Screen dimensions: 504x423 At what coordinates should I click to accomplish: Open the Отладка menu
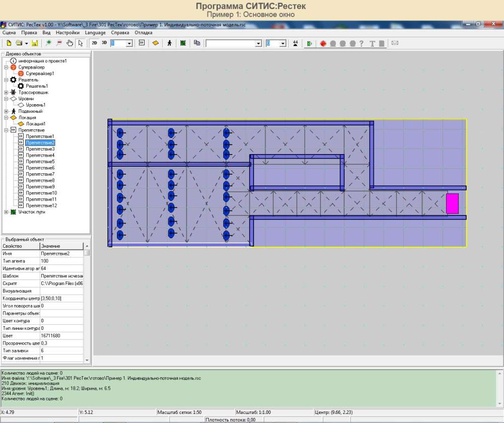pyautogui.click(x=143, y=32)
